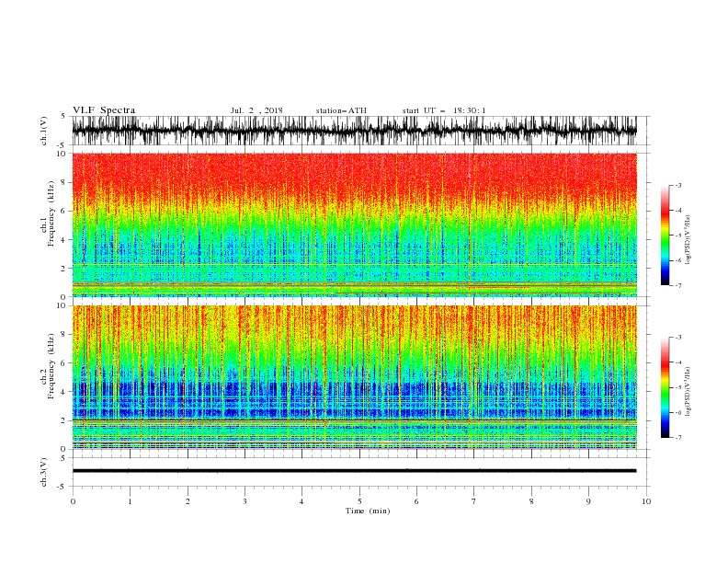728x563 pixels.
Task: Click the date text "Jul. 2, 2018"
Action: click(x=256, y=110)
